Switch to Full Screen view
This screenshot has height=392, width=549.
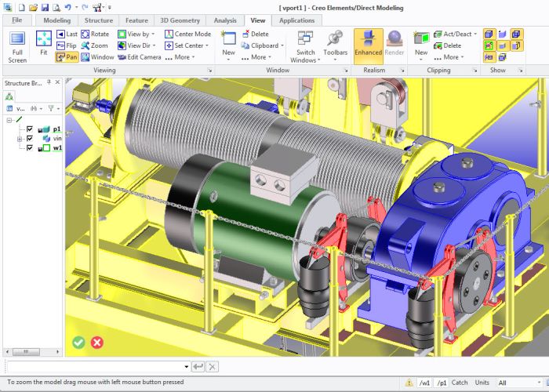(x=17, y=45)
